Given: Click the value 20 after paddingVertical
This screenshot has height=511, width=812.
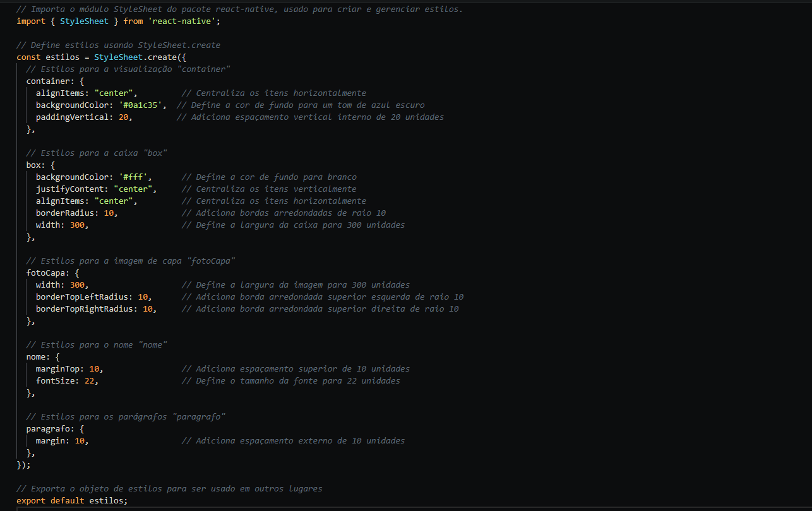Looking at the screenshot, I should tap(123, 117).
